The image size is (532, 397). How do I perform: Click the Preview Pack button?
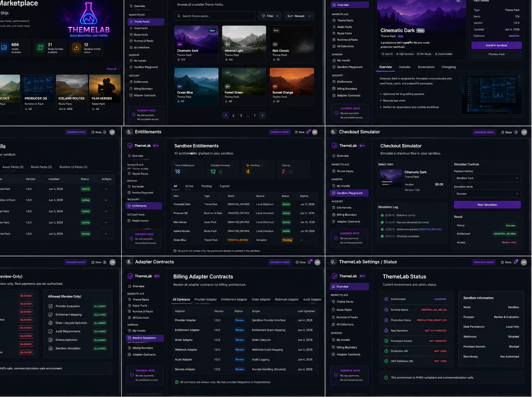496,54
